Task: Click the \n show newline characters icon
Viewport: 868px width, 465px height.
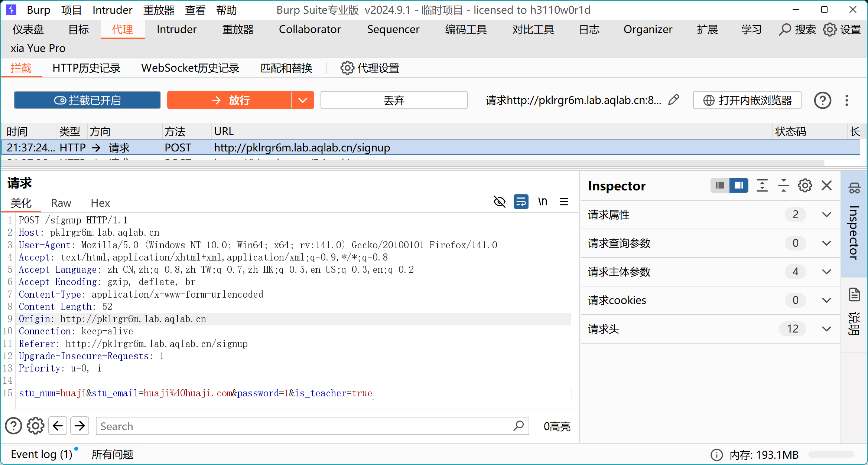Action: pos(542,202)
